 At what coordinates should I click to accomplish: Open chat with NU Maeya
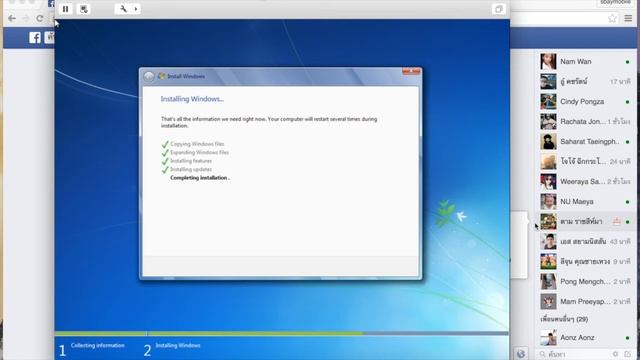585,202
